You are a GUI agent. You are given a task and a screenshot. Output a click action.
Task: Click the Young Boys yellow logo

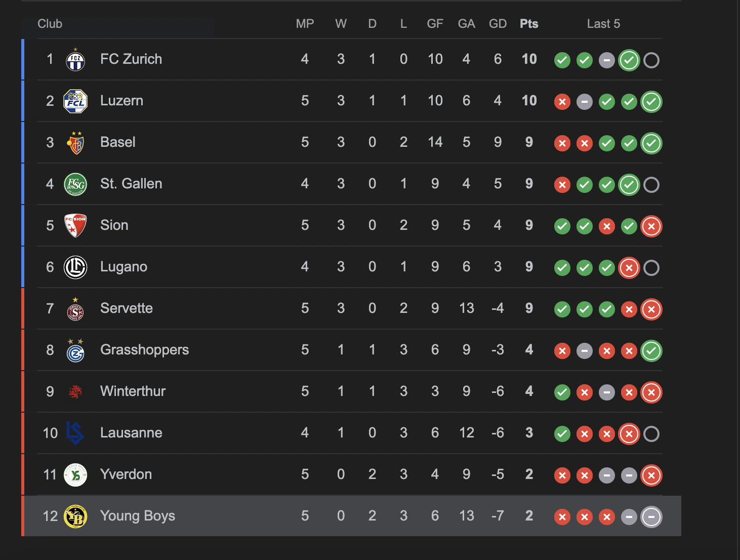tap(75, 516)
